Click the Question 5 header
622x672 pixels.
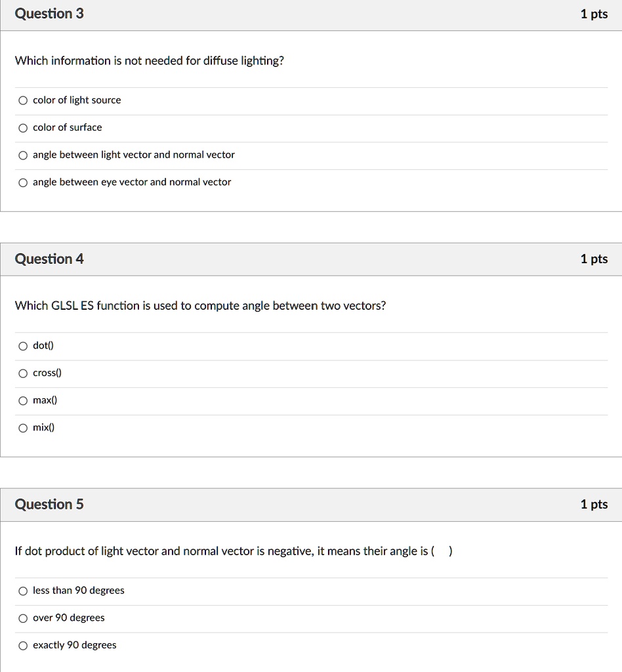point(49,504)
